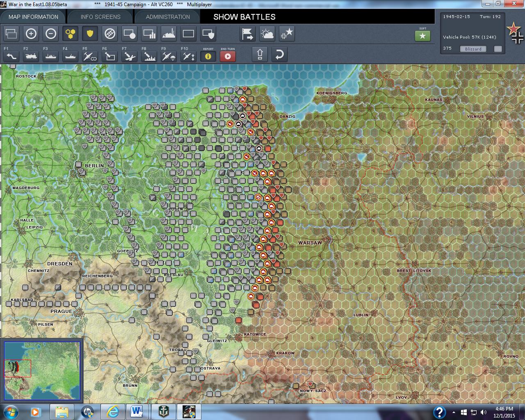The height and width of the screenshot is (420, 525).
Task: Click the minimap overview thumbnail
Action: pyautogui.click(x=42, y=370)
